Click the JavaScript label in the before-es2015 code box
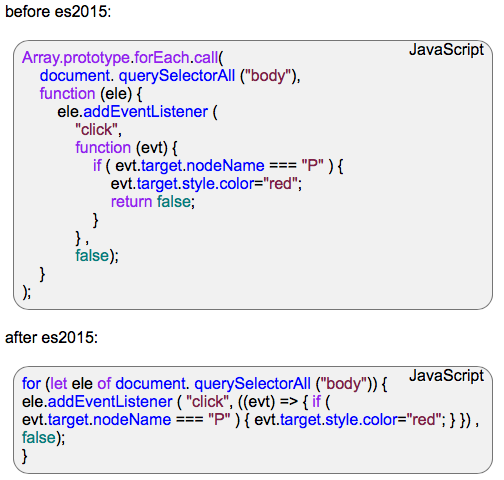Viewport: 504px width, 480px height. 446,50
